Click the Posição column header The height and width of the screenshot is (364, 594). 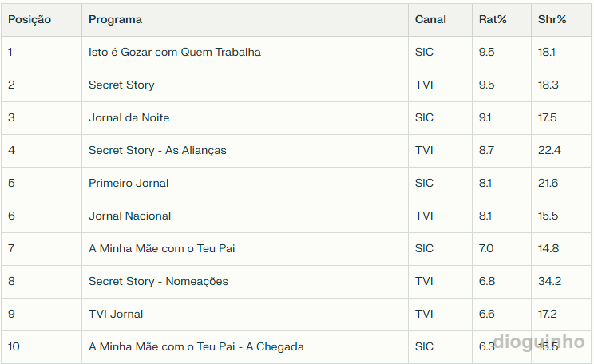pyautogui.click(x=30, y=19)
